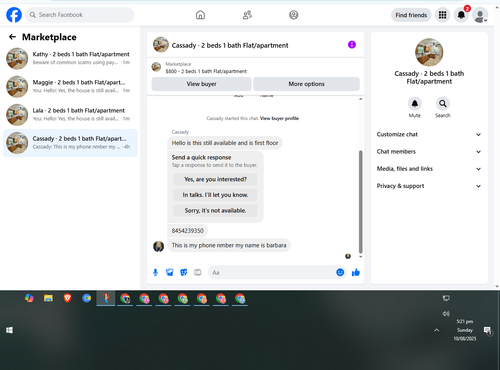
Task: Open Lala's apartment conversation
Action: pos(70,114)
